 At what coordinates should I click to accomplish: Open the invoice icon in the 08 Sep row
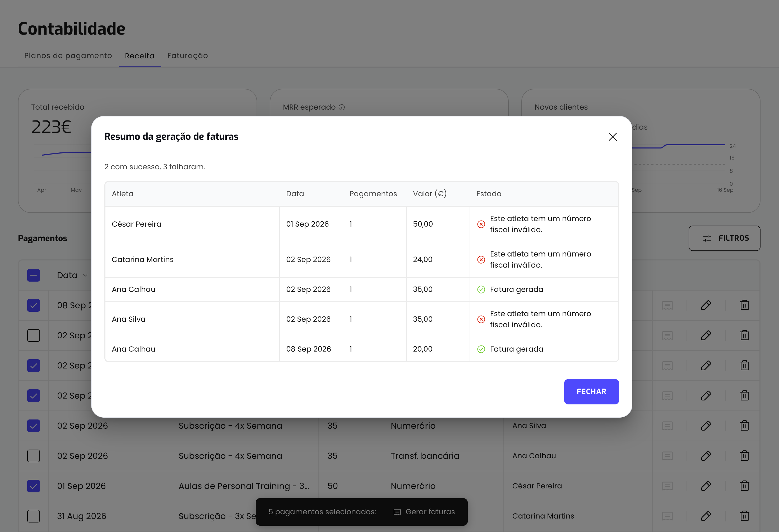tap(667, 305)
